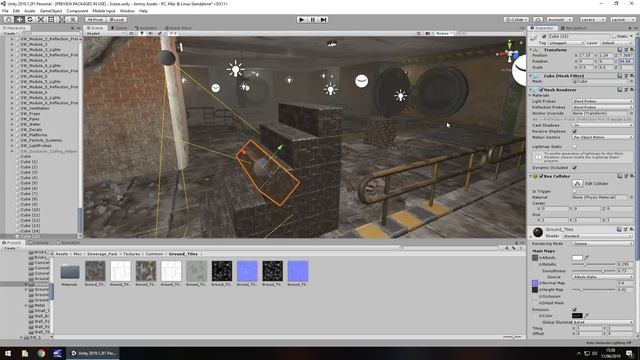
Task: Open the File menu
Action: [x=5, y=11]
